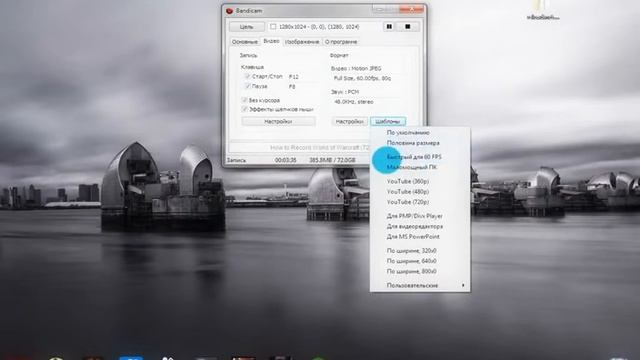The width and height of the screenshot is (640, 360).
Task: Select the YouTube (720p) preset
Action: [420, 202]
